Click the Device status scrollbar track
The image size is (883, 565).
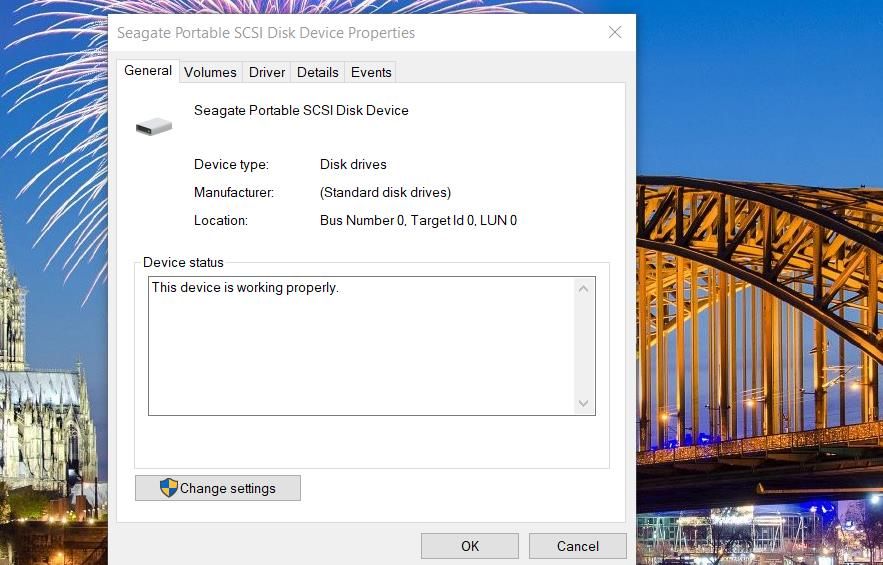584,346
